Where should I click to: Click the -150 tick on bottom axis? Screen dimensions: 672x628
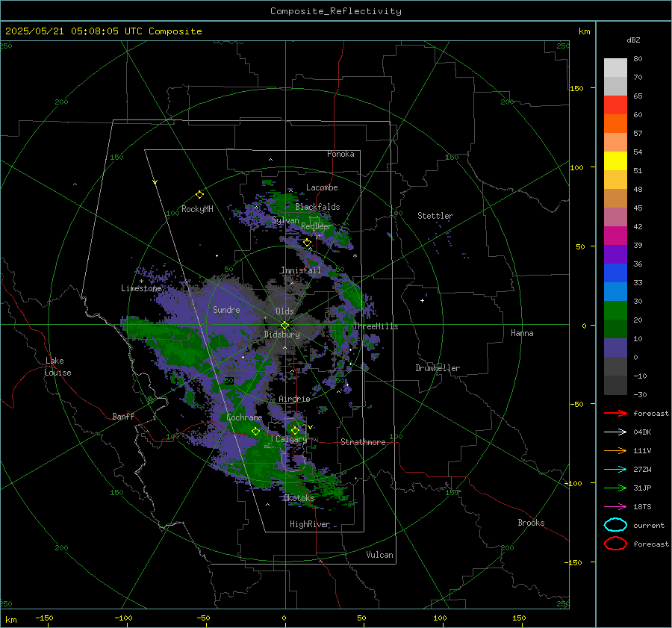(44, 618)
